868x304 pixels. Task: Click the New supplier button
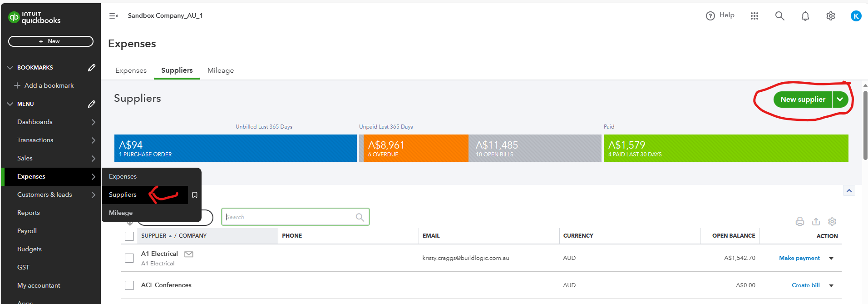click(x=803, y=100)
